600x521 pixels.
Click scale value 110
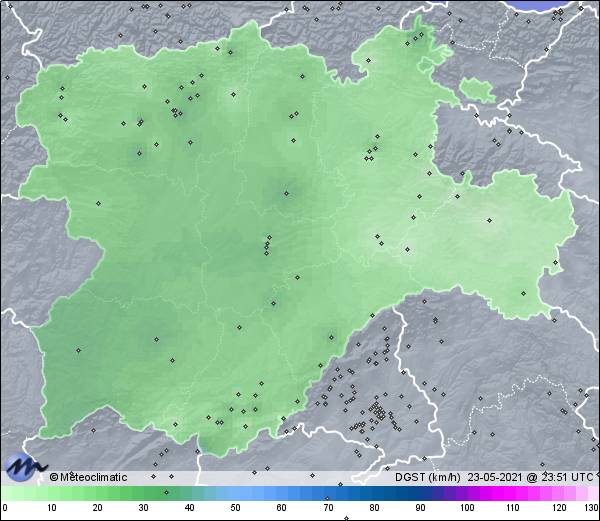513,508
